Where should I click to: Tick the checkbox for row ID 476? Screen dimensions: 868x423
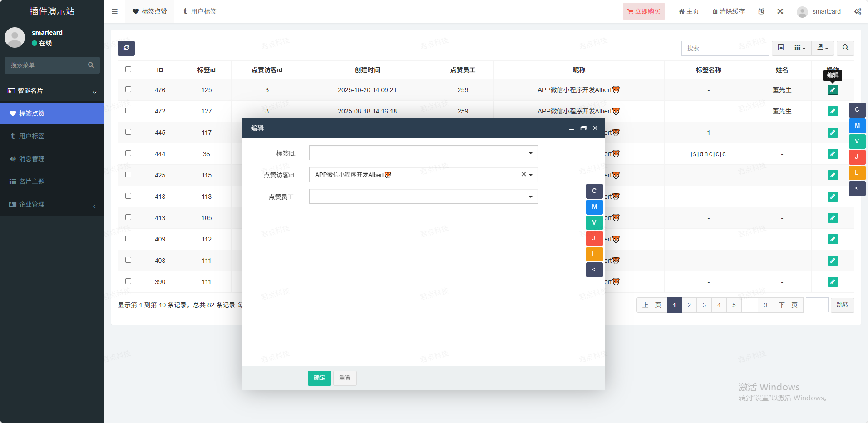(128, 89)
